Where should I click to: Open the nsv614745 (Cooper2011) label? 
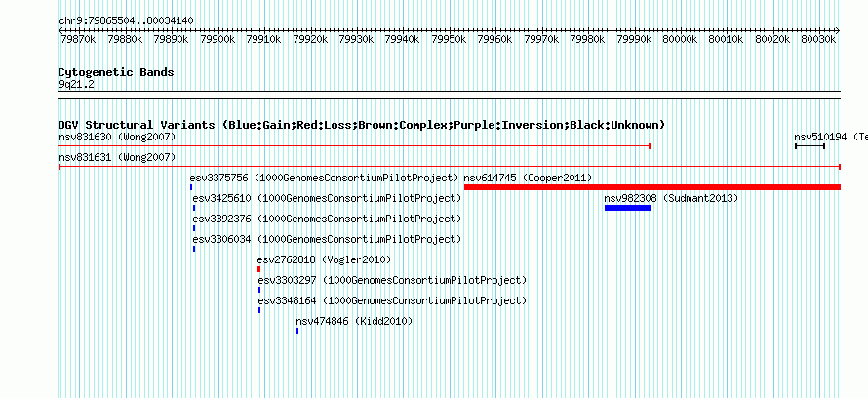tap(528, 179)
